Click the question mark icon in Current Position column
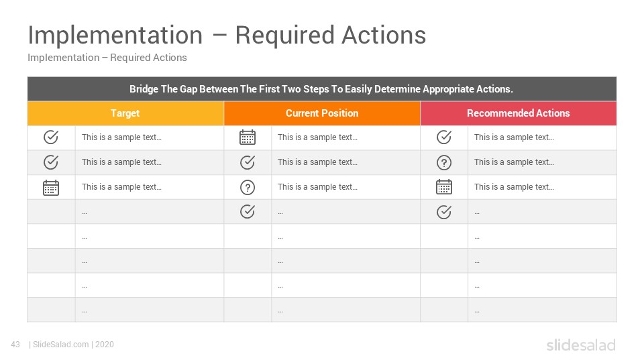Image resolution: width=644 pixels, height=362 pixels. pyautogui.click(x=248, y=188)
